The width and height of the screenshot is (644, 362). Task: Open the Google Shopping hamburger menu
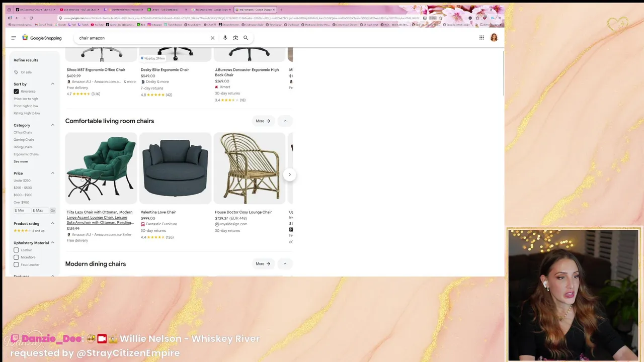click(x=14, y=38)
